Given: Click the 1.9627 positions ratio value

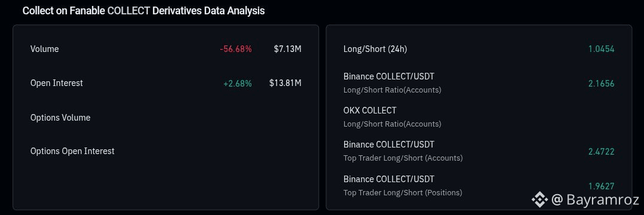Looking at the screenshot, I should (602, 186).
